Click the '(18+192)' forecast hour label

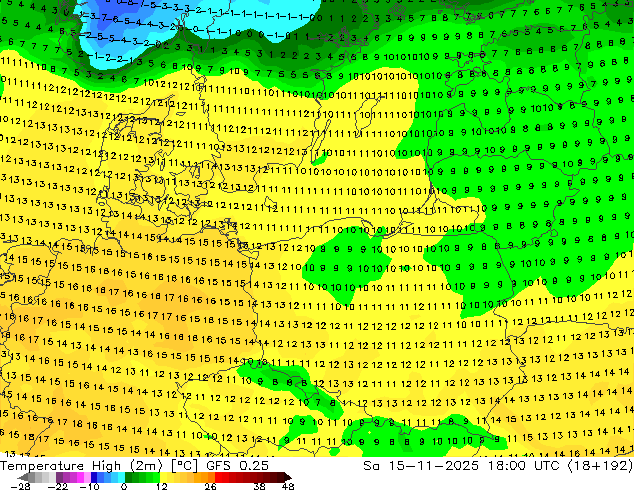coord(600,466)
